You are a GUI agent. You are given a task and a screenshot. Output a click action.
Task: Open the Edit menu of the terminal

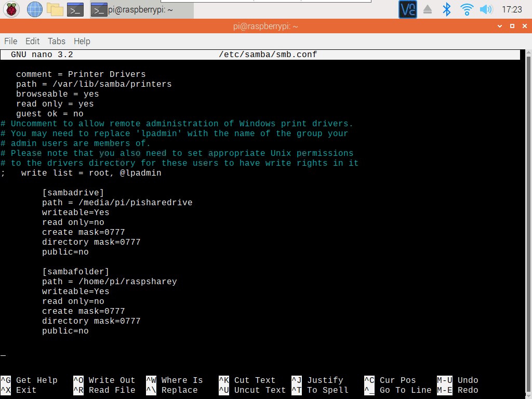(32, 41)
